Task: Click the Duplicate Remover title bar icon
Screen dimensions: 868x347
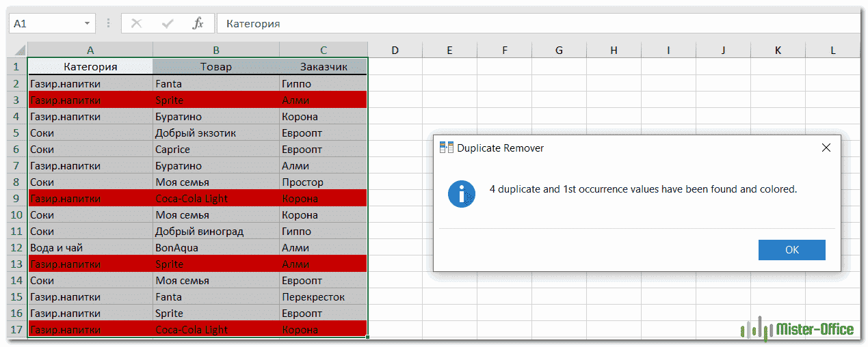Action: tap(447, 148)
